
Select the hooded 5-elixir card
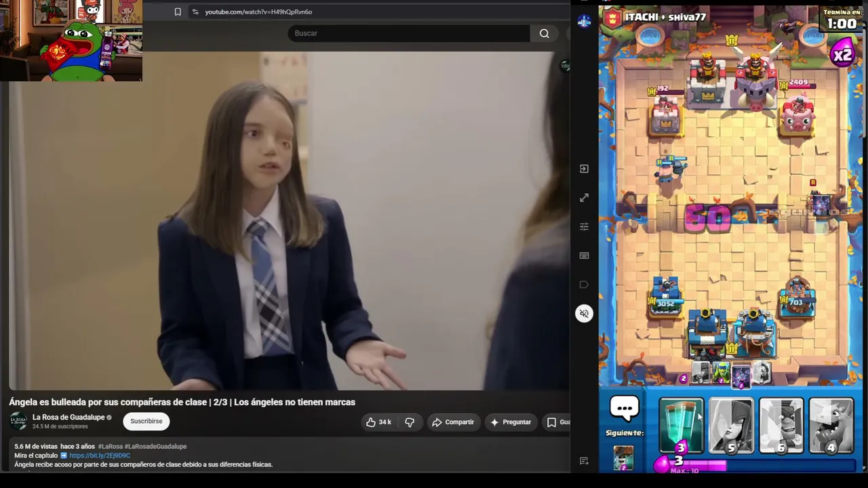tap(731, 426)
